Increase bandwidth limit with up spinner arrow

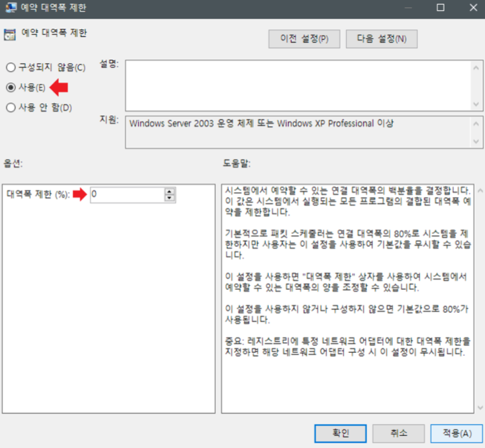(x=170, y=191)
